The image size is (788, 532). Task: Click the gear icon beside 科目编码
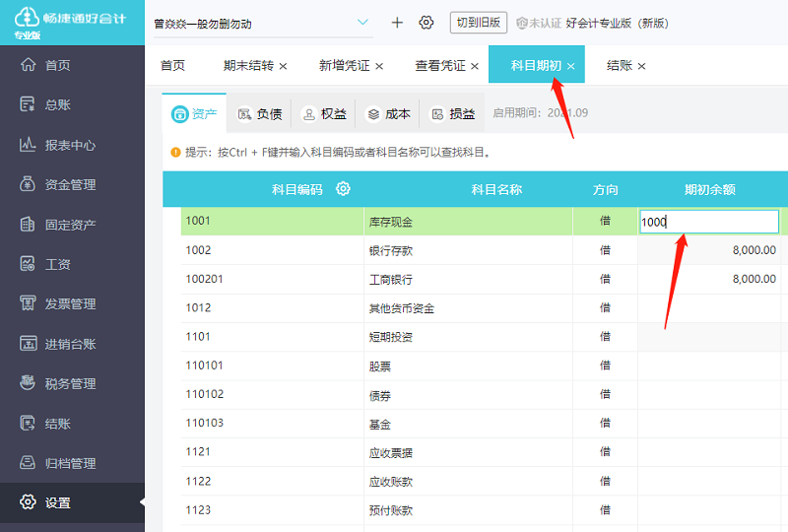pos(343,189)
